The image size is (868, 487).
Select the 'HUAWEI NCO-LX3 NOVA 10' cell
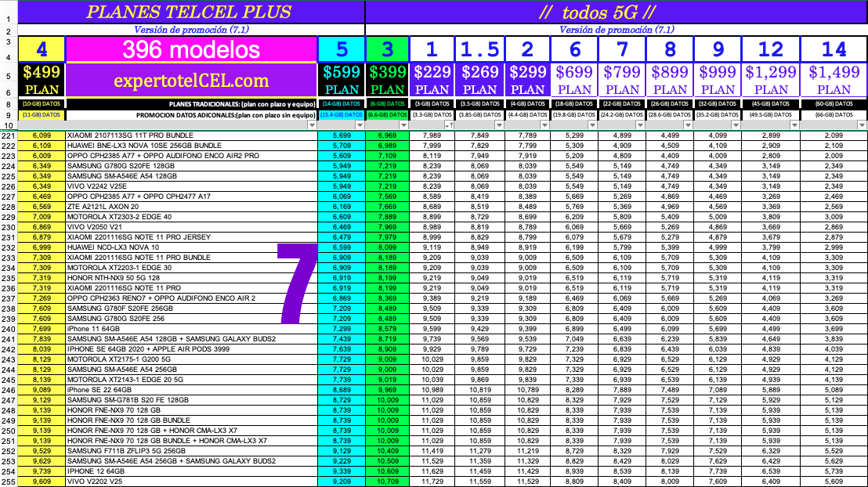pos(191,247)
